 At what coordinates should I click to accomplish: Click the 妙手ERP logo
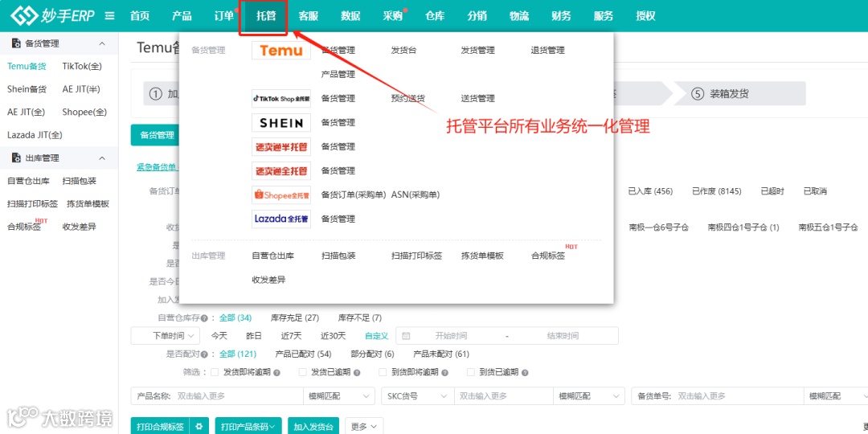point(53,15)
